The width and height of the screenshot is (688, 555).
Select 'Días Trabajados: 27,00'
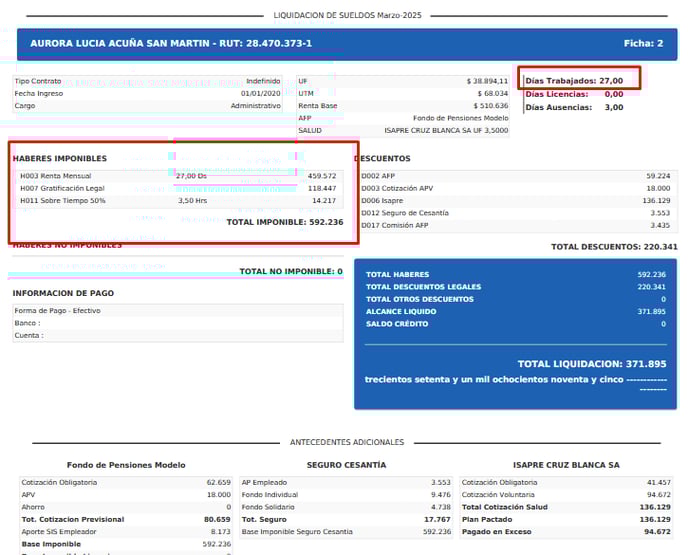tap(574, 81)
